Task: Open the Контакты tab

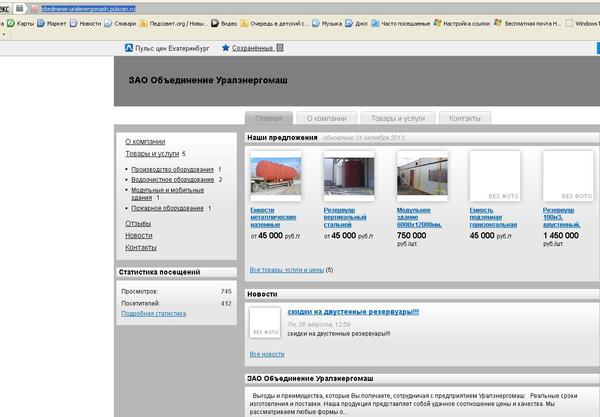Action: pyautogui.click(x=465, y=118)
